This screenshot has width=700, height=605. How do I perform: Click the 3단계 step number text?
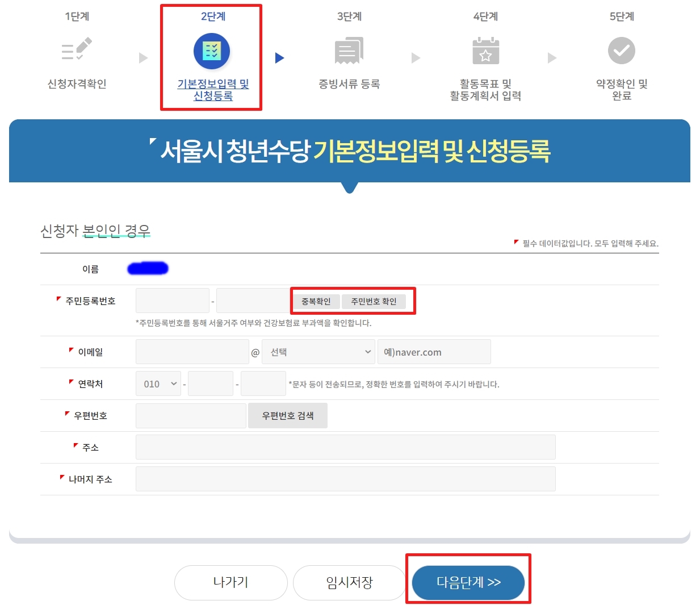(349, 16)
